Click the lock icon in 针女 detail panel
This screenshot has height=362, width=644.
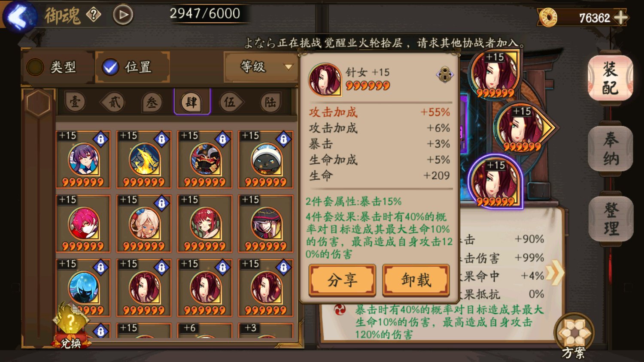coord(445,75)
